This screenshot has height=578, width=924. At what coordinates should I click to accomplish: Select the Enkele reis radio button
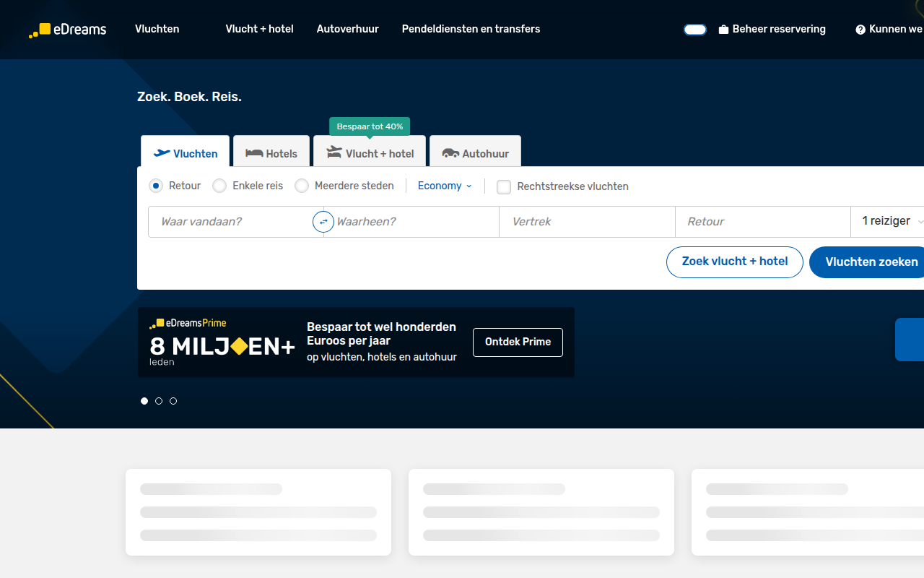[x=219, y=186]
